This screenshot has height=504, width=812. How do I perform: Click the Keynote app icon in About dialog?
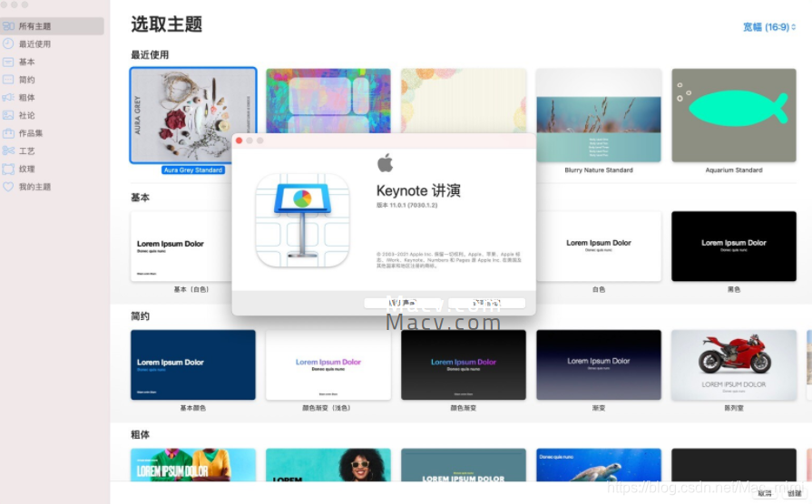click(x=302, y=220)
